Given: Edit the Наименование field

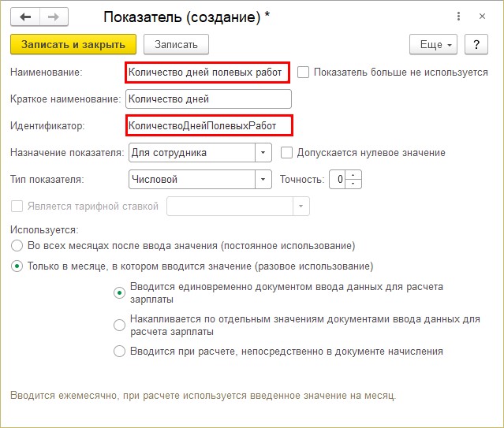Looking at the screenshot, I should click(x=207, y=73).
